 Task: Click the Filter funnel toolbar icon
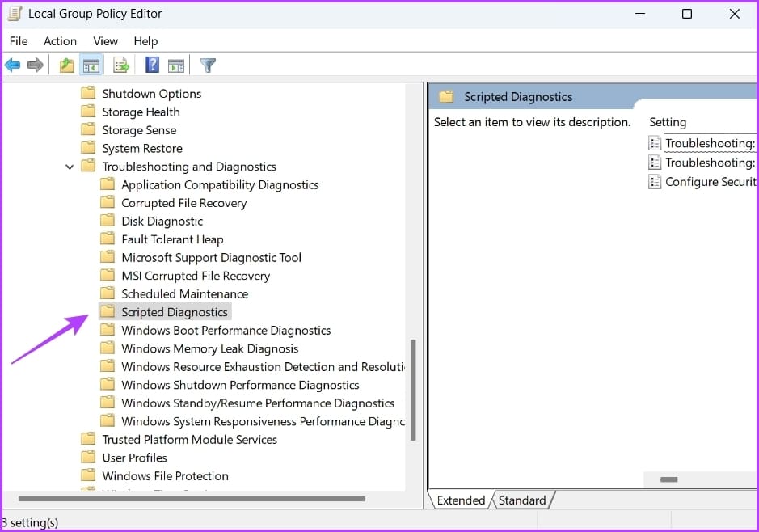tap(208, 65)
